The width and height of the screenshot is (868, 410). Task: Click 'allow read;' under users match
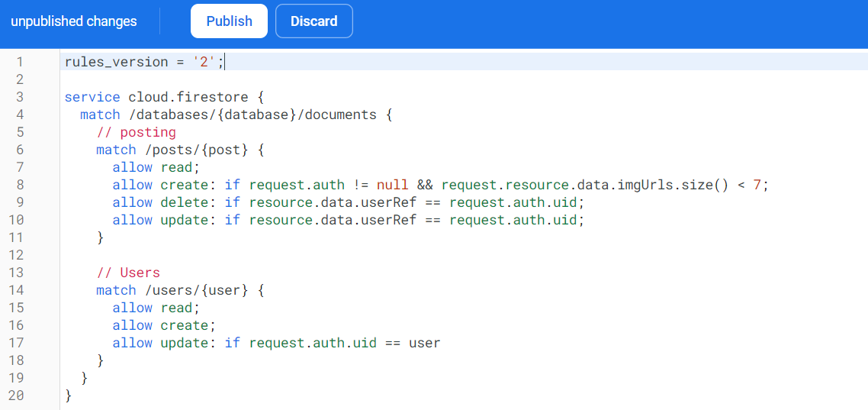click(155, 308)
